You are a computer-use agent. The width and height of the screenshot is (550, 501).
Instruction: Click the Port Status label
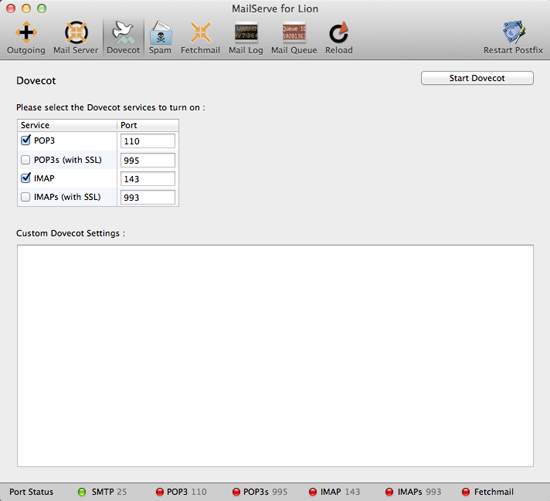pyautogui.click(x=31, y=492)
